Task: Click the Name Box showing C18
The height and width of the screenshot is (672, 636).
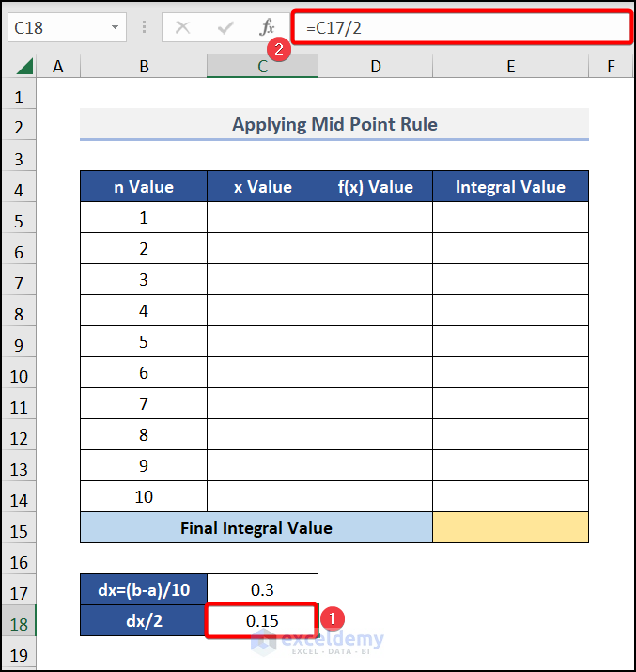Action: 56,27
